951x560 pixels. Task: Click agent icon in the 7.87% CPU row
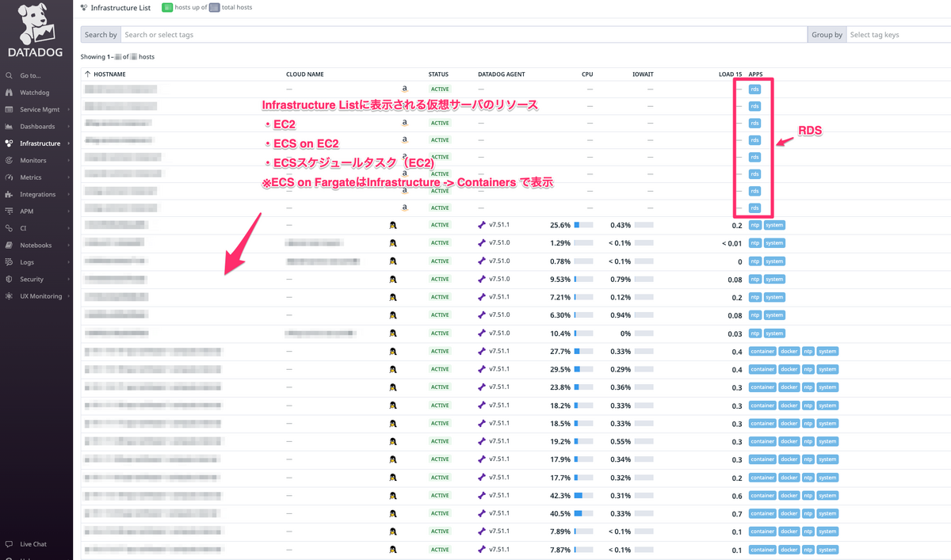point(482,550)
